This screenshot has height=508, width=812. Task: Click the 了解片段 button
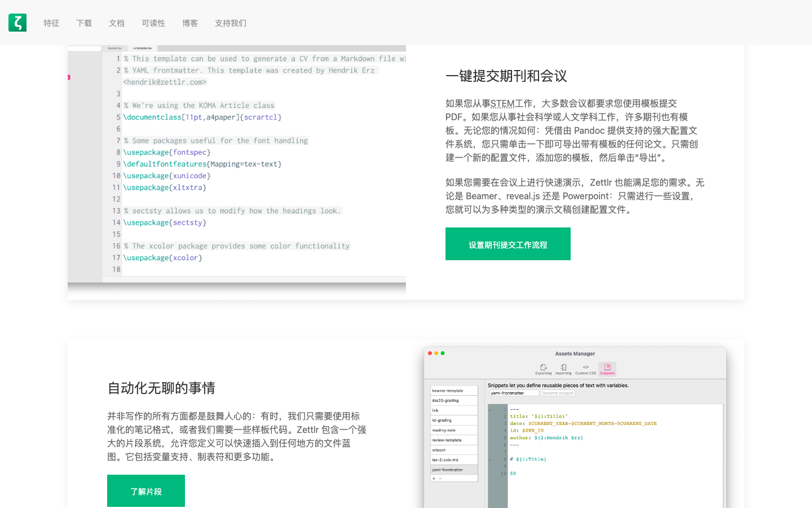[146, 491]
